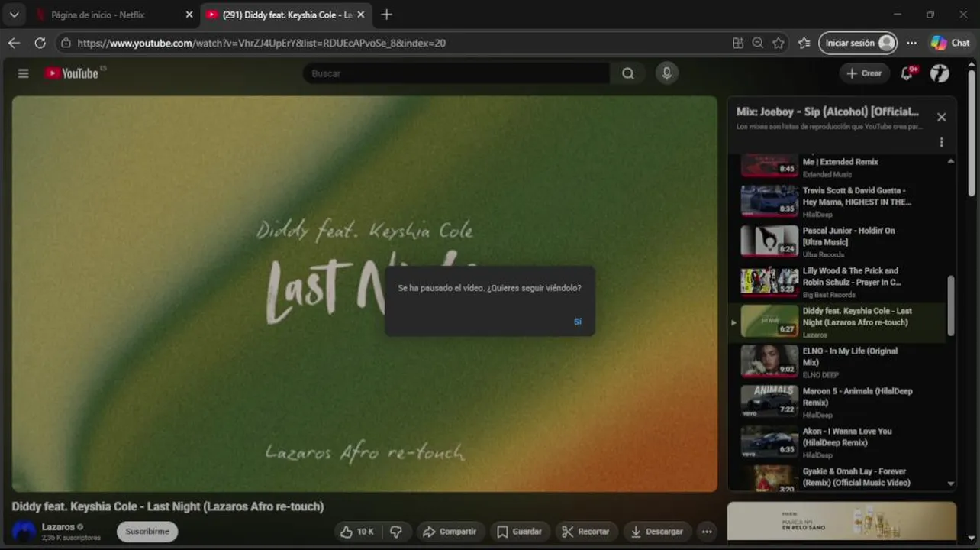980x550 pixels.
Task: Open a new browser tab
Action: click(386, 15)
